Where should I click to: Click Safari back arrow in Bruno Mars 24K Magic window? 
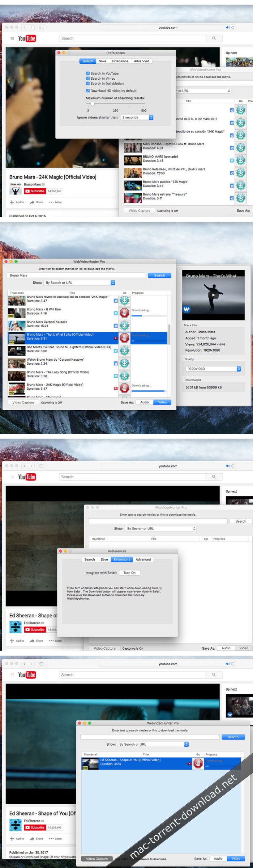pos(25,27)
